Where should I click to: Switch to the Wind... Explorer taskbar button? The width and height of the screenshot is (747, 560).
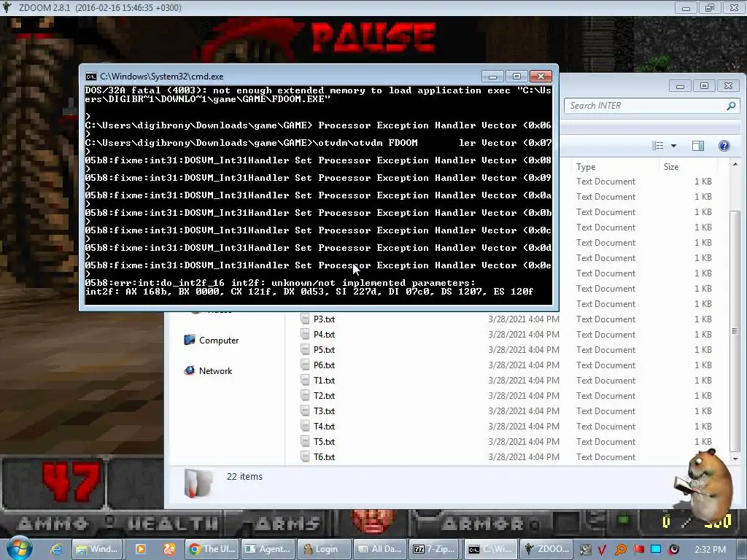pos(98,549)
